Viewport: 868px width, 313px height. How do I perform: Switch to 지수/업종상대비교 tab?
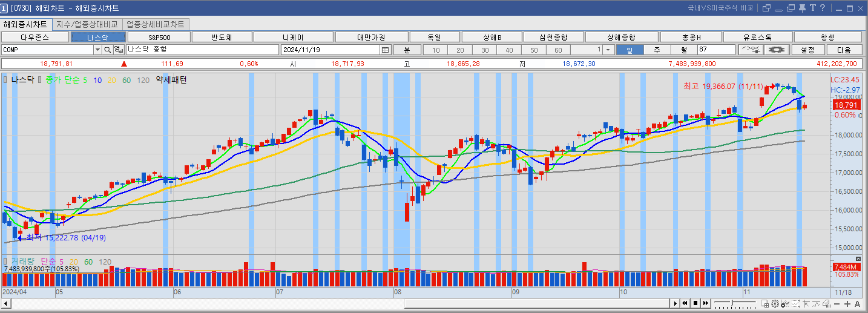point(88,24)
